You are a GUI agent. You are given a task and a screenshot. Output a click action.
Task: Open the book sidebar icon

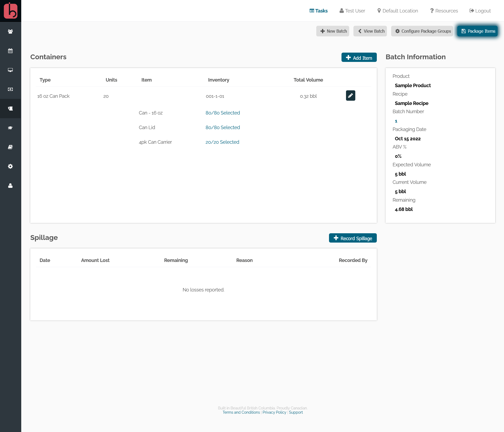pyautogui.click(x=10, y=147)
